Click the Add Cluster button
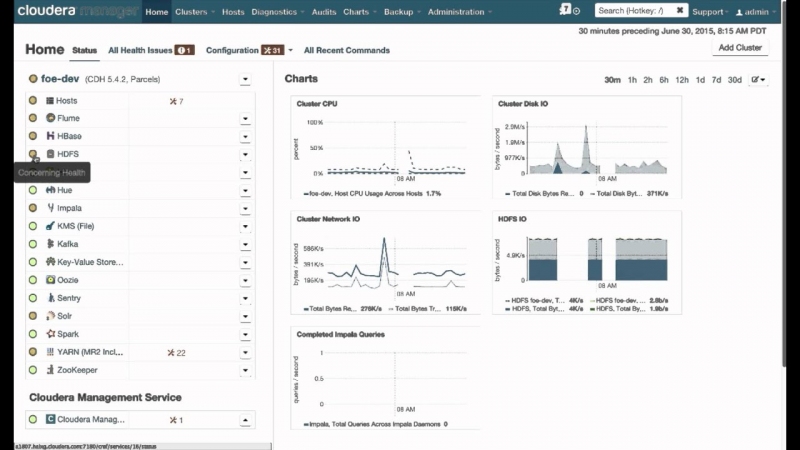 pos(740,47)
